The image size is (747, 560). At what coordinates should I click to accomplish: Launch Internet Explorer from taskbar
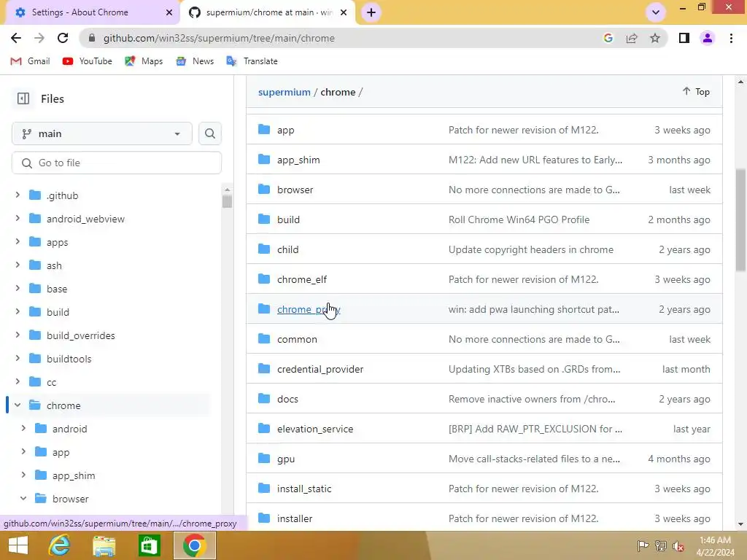[x=60, y=545]
